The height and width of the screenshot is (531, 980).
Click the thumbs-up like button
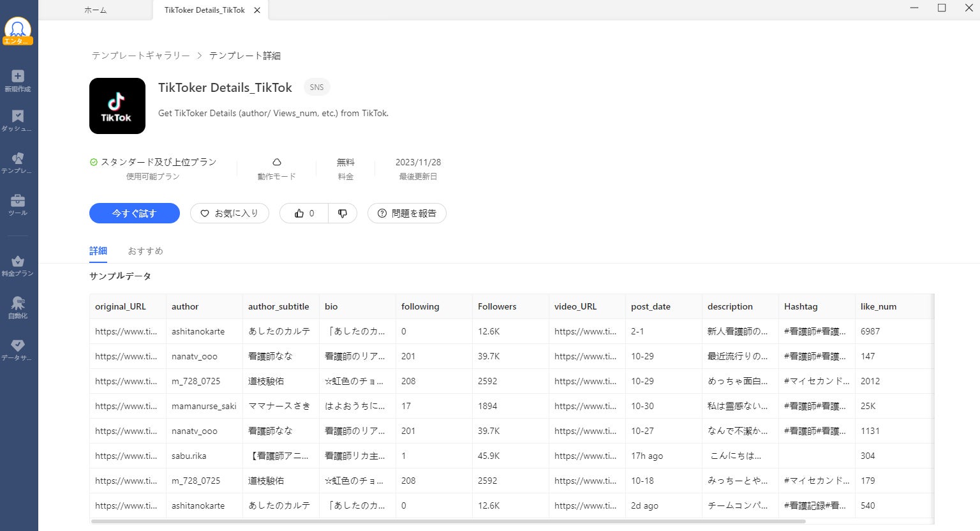tap(304, 213)
